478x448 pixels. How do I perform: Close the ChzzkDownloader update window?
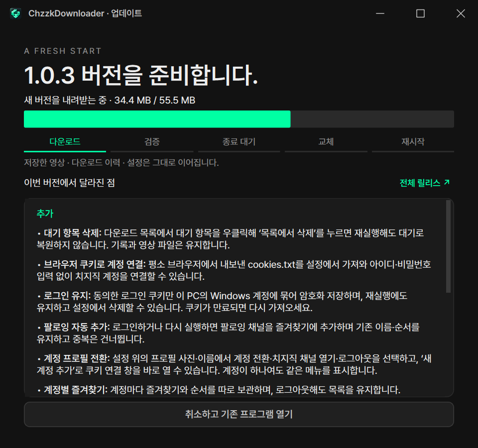coord(461,13)
